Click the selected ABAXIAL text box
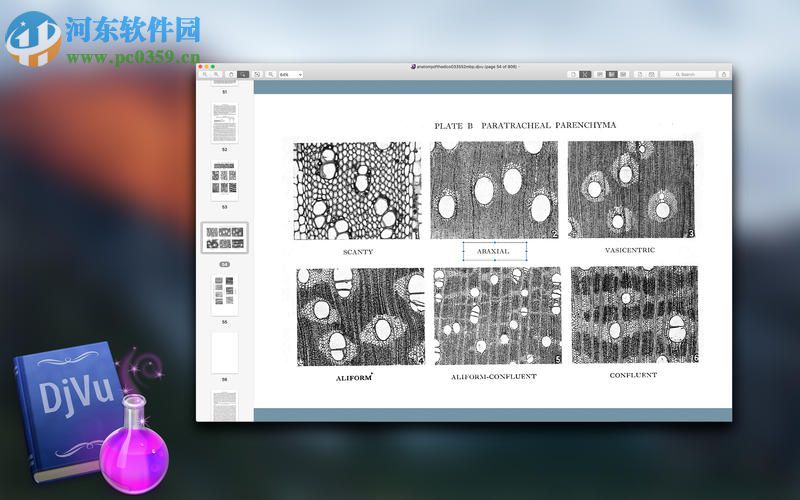 [494, 251]
